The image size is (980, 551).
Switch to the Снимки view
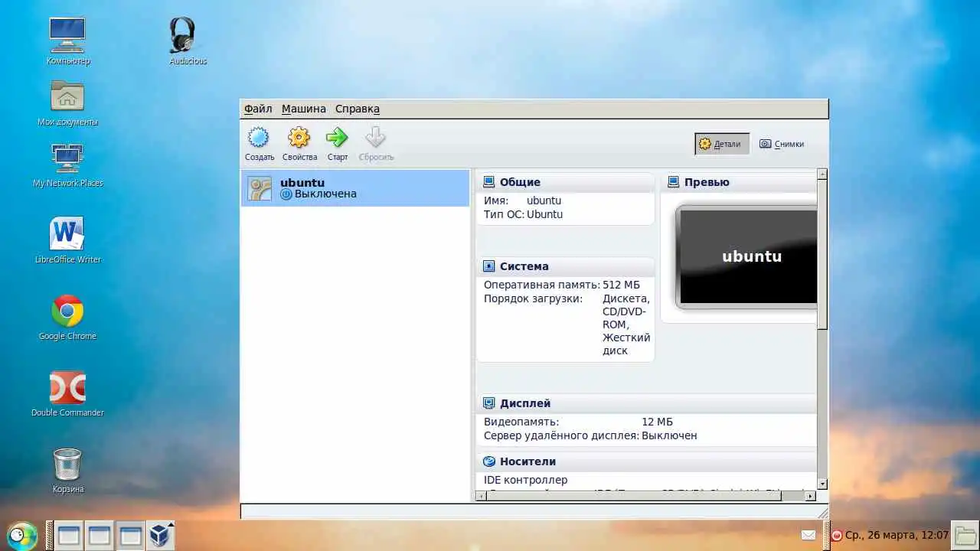782,144
